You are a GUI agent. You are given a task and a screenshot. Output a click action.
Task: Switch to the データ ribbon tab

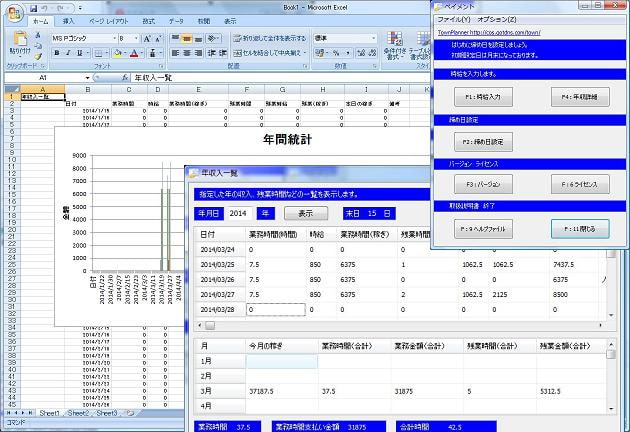[176, 21]
